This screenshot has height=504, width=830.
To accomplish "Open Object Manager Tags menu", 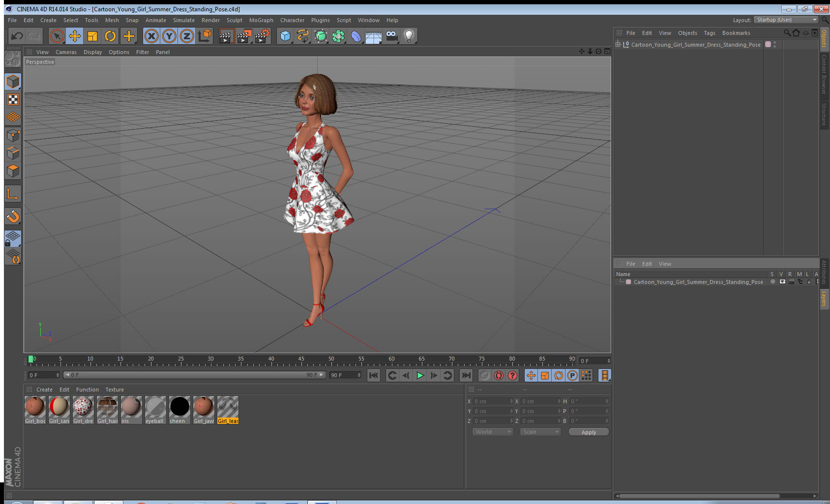I will tap(710, 33).
